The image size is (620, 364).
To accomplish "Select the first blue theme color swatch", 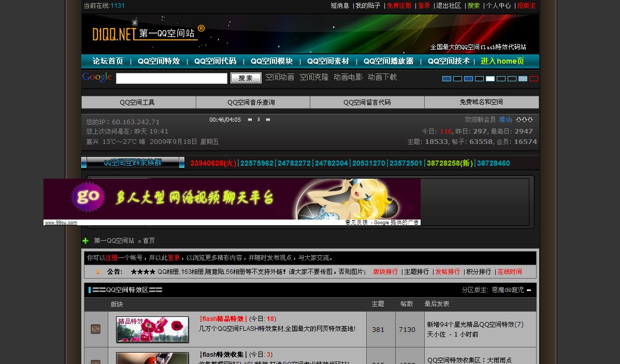I will pos(447,79).
